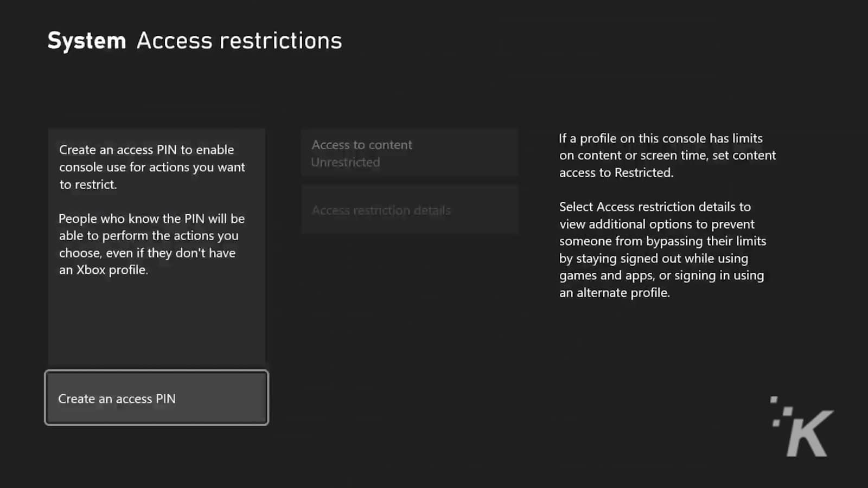This screenshot has height=488, width=868.
Task: Click the 'signing in using an alternate profile' text
Action: 662,284
